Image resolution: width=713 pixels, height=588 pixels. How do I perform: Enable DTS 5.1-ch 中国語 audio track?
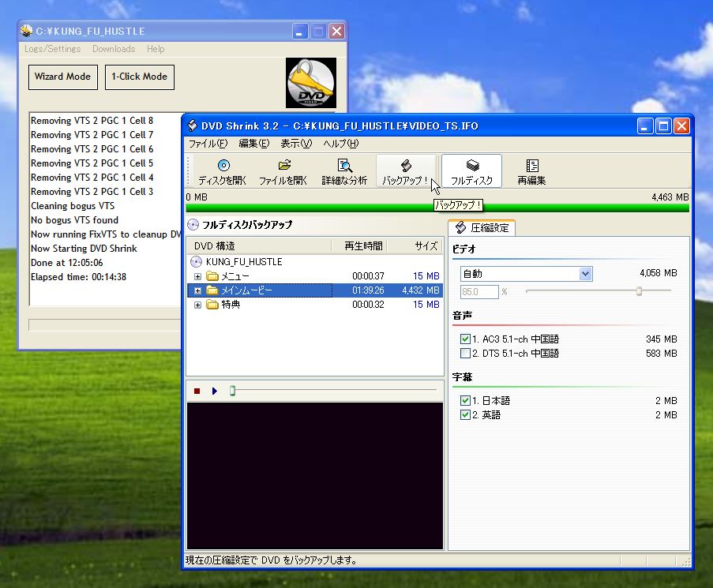coord(465,353)
